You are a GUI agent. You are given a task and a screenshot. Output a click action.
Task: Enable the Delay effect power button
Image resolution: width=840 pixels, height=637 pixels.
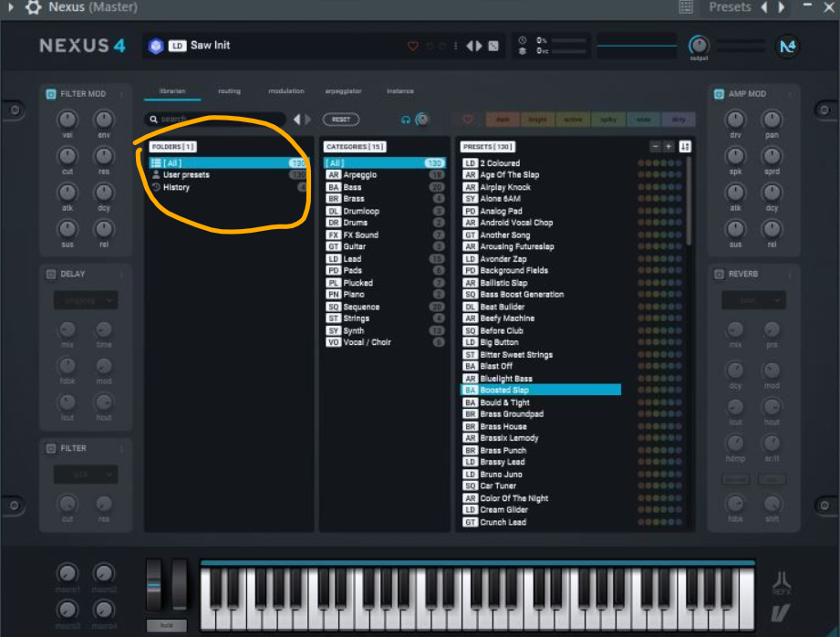[x=51, y=274]
